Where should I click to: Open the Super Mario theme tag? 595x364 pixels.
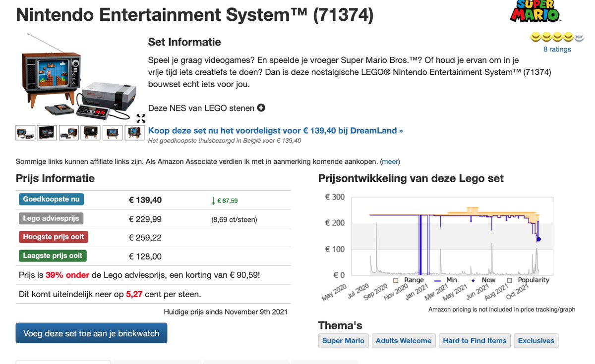click(x=343, y=341)
